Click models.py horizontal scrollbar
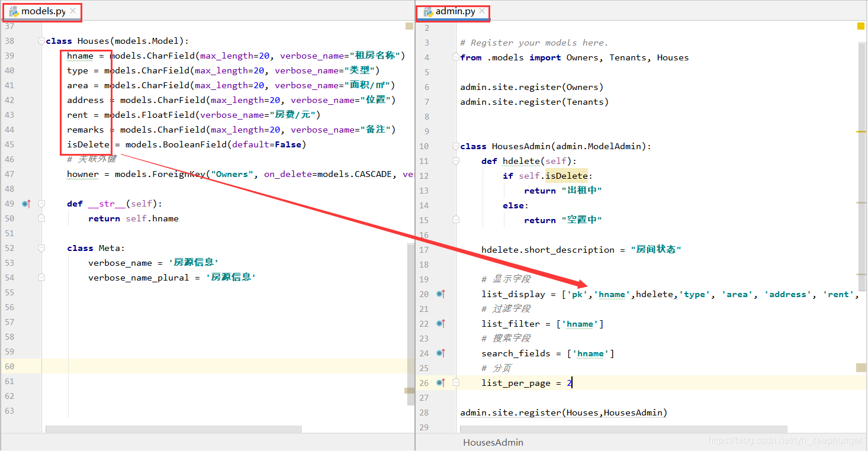This screenshot has height=451, width=868. point(173,429)
